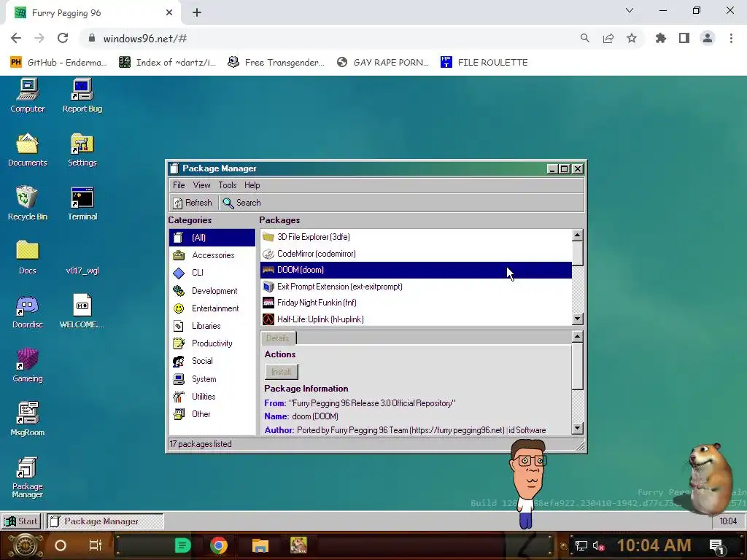Select the CLI category
This screenshot has width=747, height=560.
(212, 273)
